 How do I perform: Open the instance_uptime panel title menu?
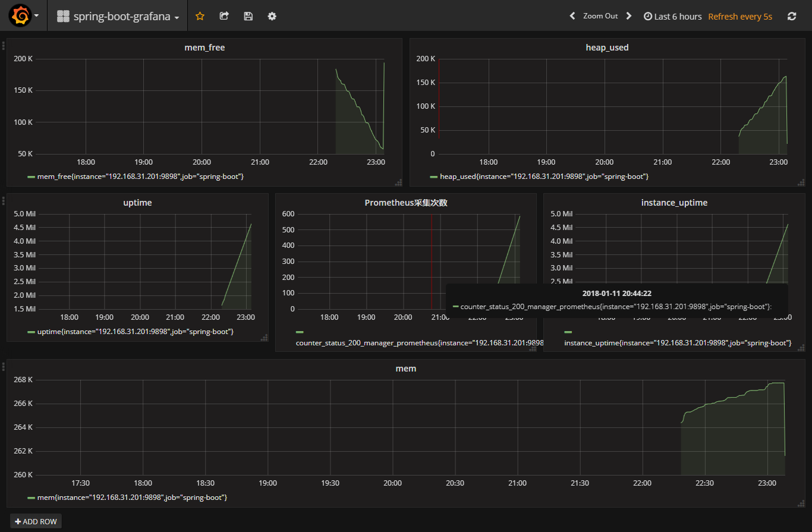pos(674,203)
